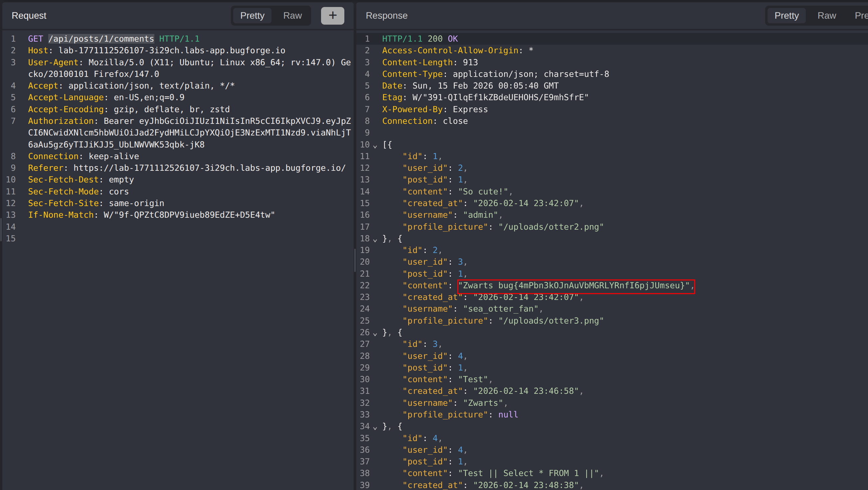Open the partially visible Preview tab
The width and height of the screenshot is (868, 490).
861,16
